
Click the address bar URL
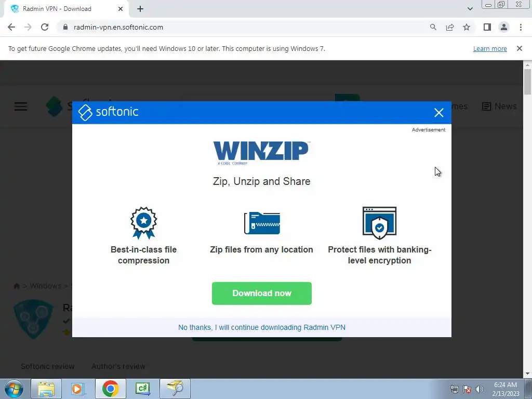click(x=118, y=27)
